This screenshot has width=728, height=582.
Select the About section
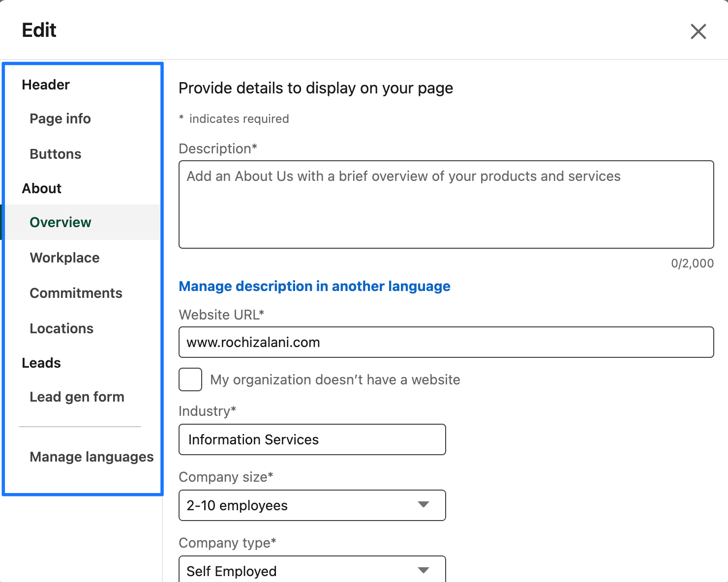41,188
